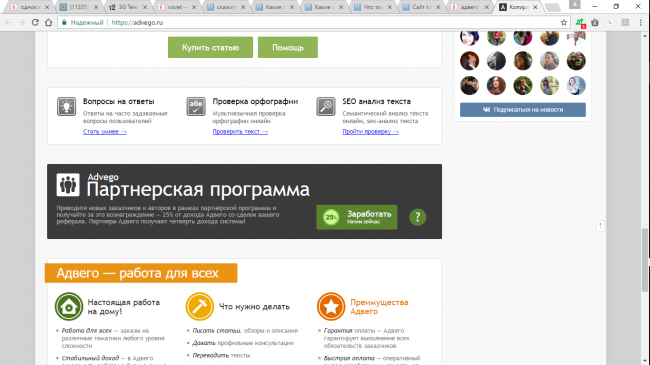
Task: Click the green question mark icon
Action: point(417,217)
